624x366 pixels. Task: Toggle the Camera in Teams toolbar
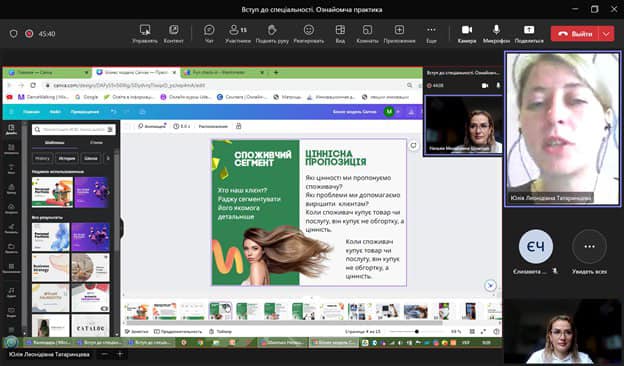467,34
